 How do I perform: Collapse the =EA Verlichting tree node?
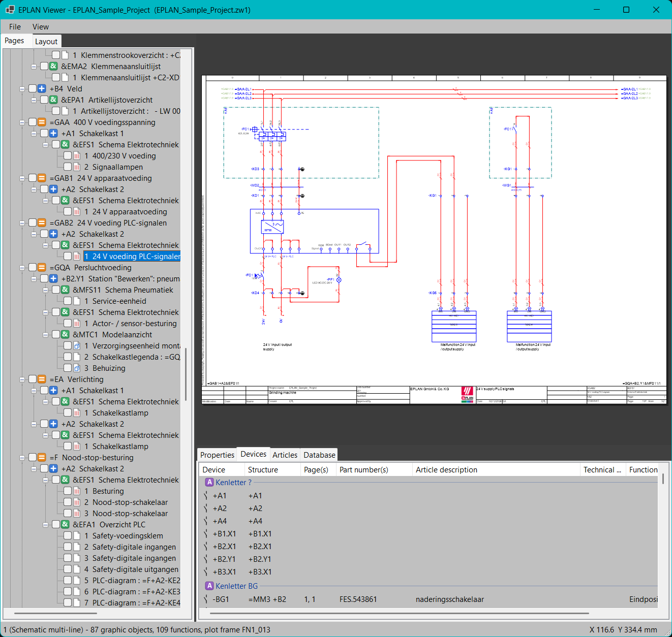pos(22,379)
